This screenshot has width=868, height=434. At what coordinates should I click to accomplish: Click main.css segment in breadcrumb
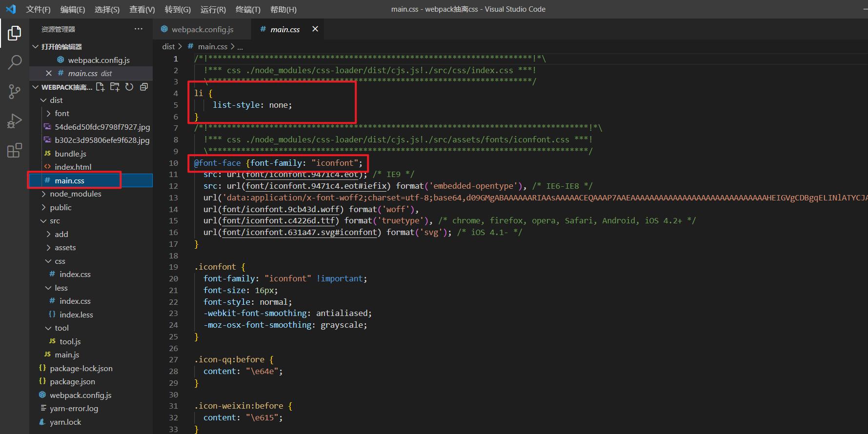[x=213, y=46]
